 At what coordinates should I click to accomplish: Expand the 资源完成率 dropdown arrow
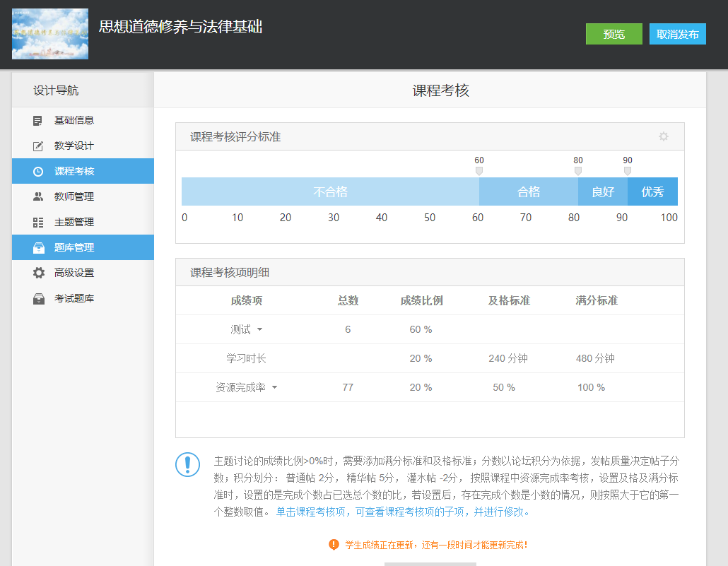[274, 388]
